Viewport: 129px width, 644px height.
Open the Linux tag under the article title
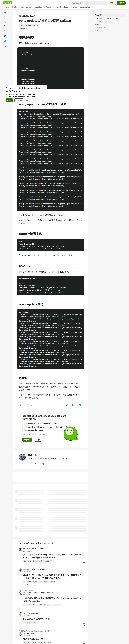tap(21, 26)
